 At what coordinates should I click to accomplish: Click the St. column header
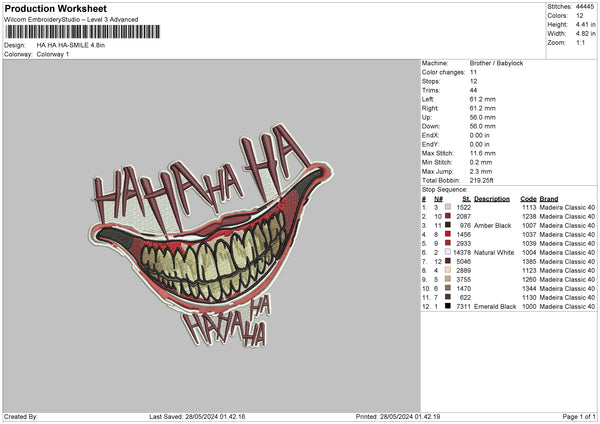(x=465, y=199)
